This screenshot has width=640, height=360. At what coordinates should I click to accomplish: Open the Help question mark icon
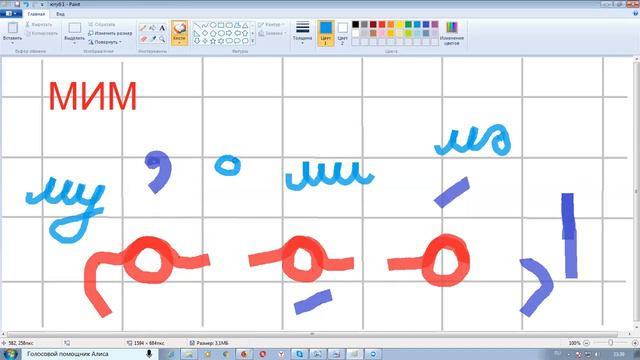[635, 13]
